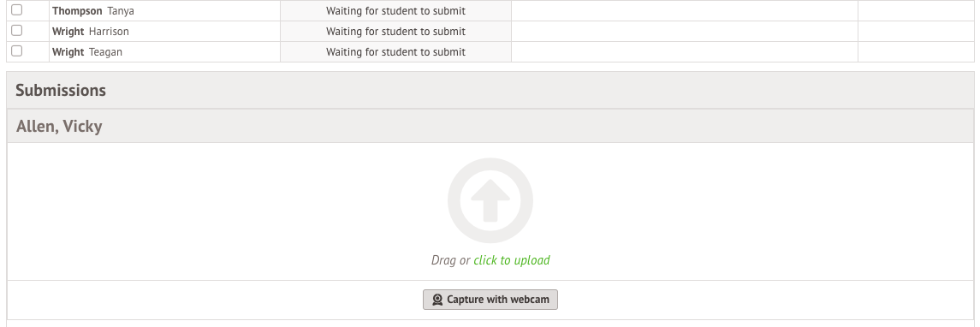Tick the checkbox for Thompson Tanya
The width and height of the screenshot is (980, 327).
(17, 10)
